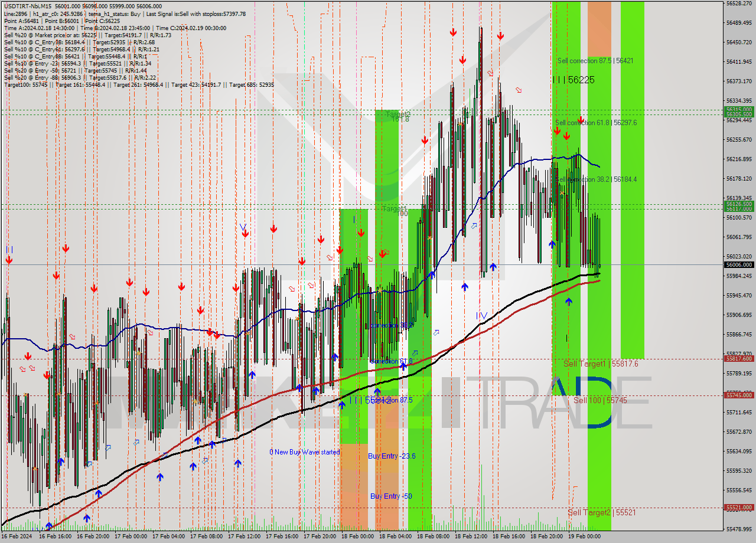
Task: Click the '17 Feb 04:00' time label
Action: coord(169,537)
